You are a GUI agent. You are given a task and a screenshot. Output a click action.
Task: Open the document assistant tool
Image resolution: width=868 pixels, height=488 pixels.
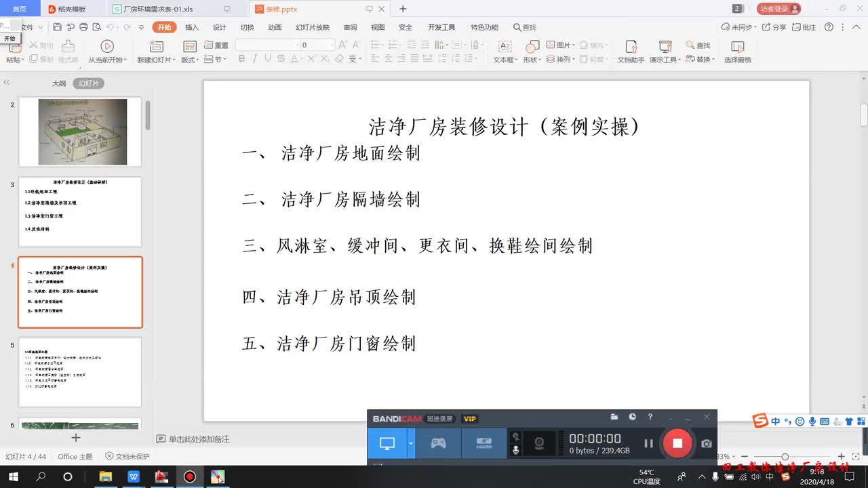coord(631,52)
